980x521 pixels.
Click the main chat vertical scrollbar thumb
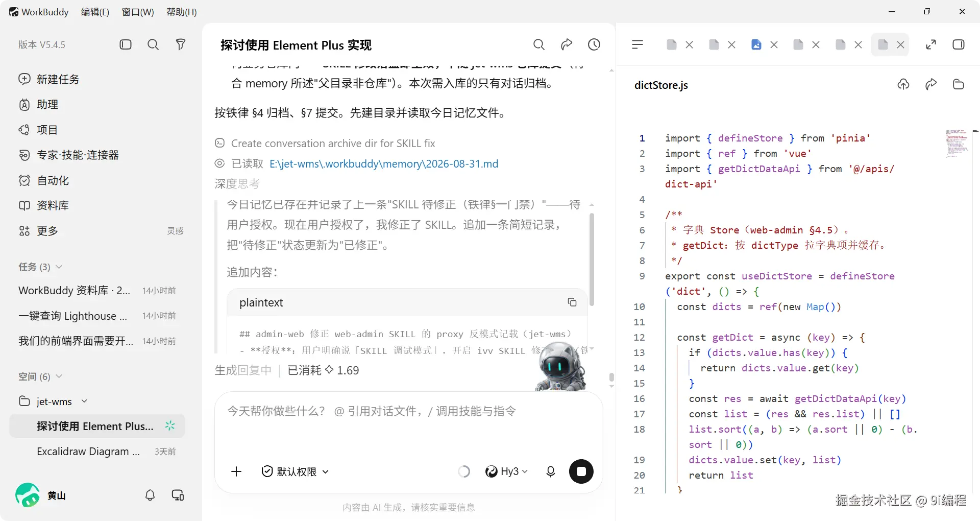(611, 377)
